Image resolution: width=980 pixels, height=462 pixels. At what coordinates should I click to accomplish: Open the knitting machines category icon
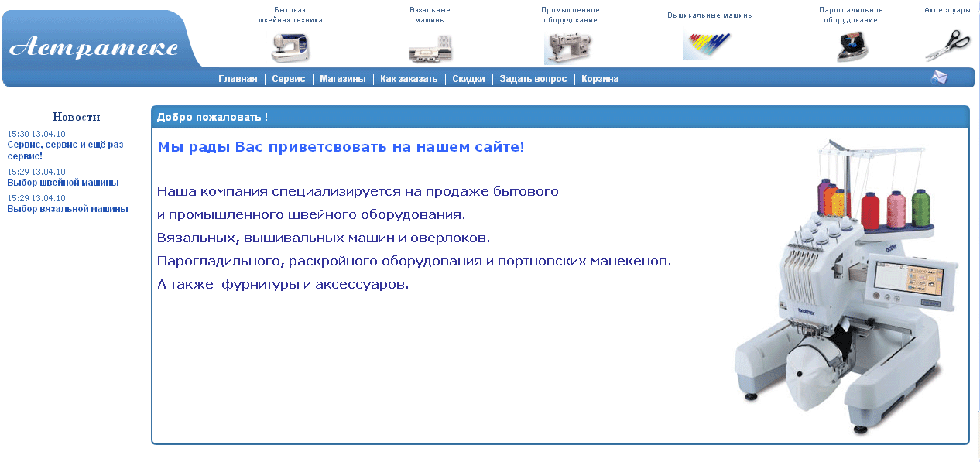(430, 49)
